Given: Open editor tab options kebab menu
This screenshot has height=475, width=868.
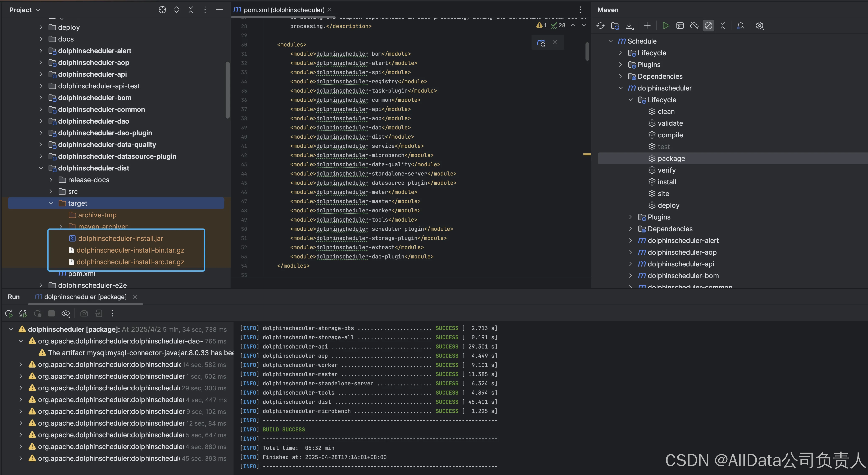Looking at the screenshot, I should pos(580,10).
